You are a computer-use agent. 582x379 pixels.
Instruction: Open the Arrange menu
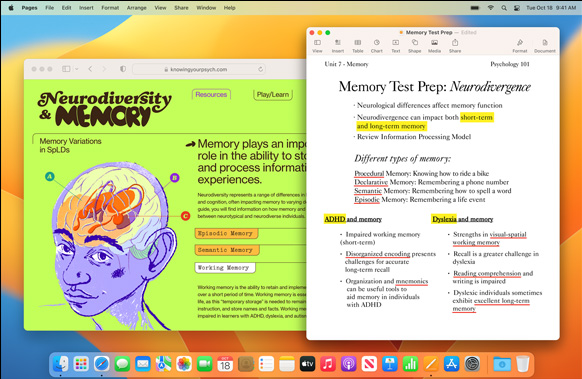point(136,7)
